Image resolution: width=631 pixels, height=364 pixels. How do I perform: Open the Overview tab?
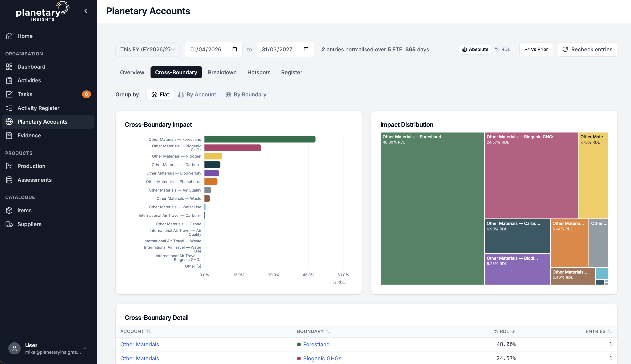(x=132, y=72)
